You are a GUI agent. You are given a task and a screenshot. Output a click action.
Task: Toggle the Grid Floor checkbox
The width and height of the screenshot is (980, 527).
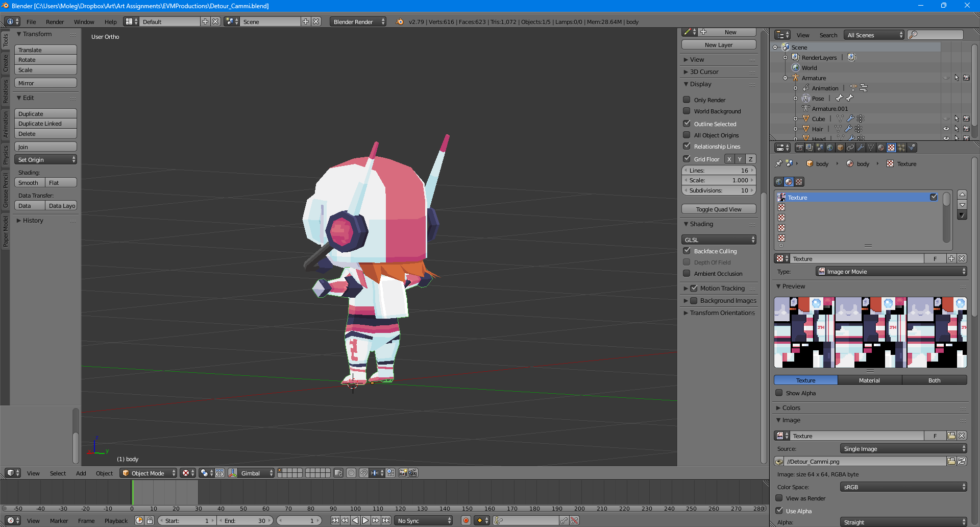coord(687,159)
